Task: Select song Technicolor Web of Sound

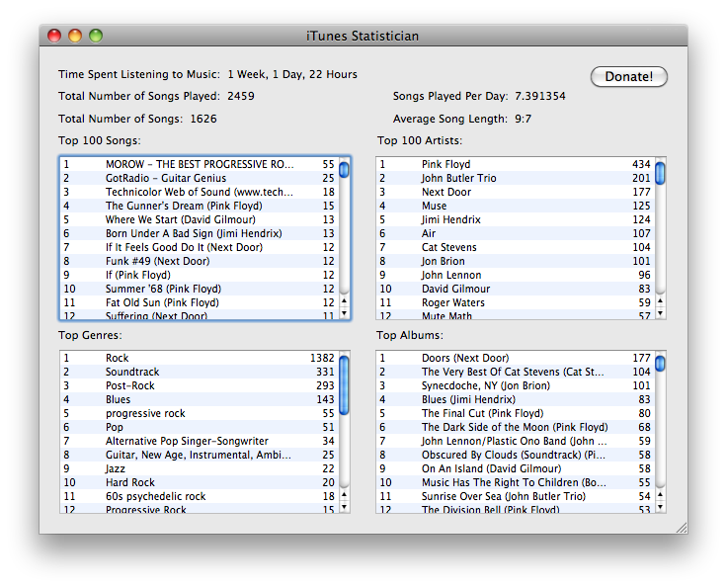Action: [200, 192]
